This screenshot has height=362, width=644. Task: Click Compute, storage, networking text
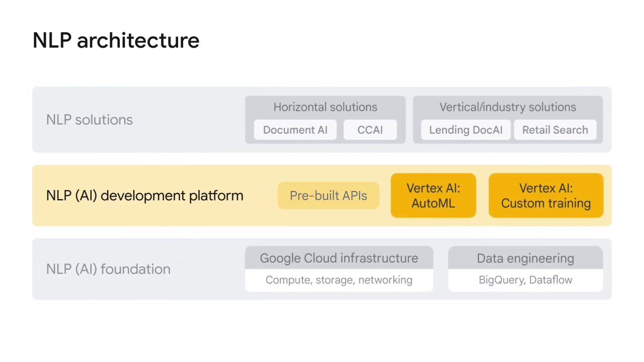coord(339,280)
